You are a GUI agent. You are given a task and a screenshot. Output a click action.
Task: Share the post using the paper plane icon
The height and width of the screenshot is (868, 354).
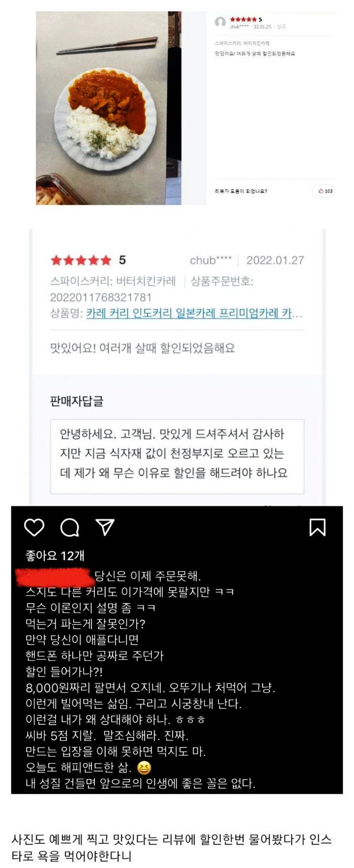tap(105, 527)
